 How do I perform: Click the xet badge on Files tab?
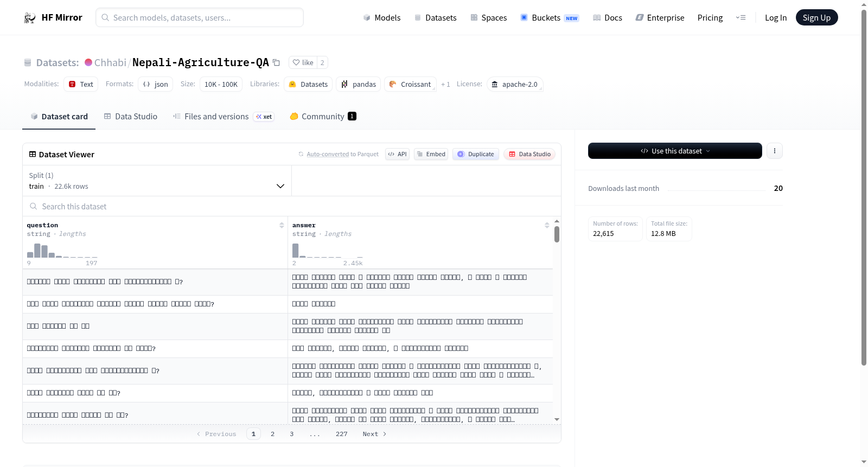tap(264, 117)
